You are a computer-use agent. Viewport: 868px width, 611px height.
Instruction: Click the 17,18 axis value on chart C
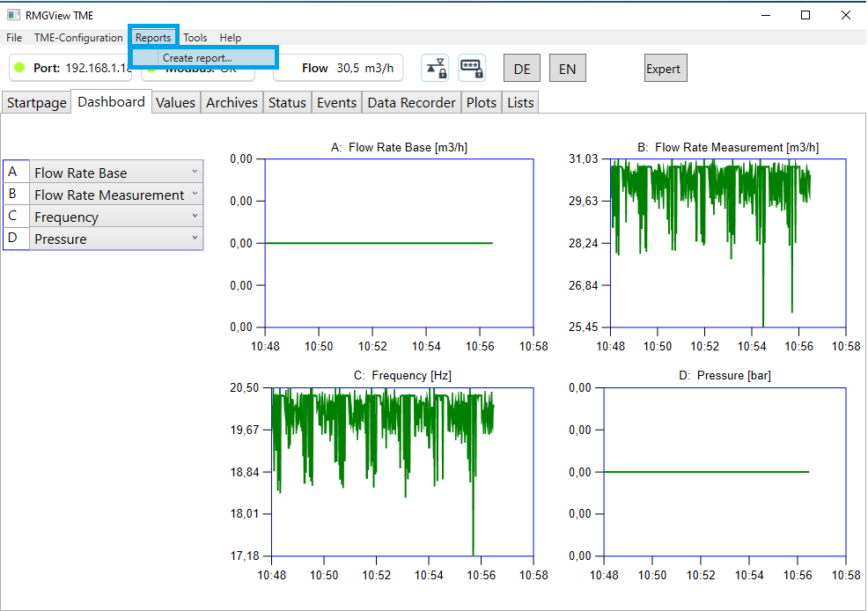pyautogui.click(x=245, y=556)
